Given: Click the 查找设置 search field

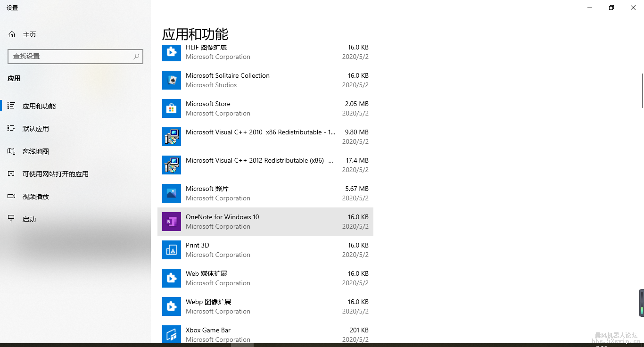Looking at the screenshot, I should [71, 56].
